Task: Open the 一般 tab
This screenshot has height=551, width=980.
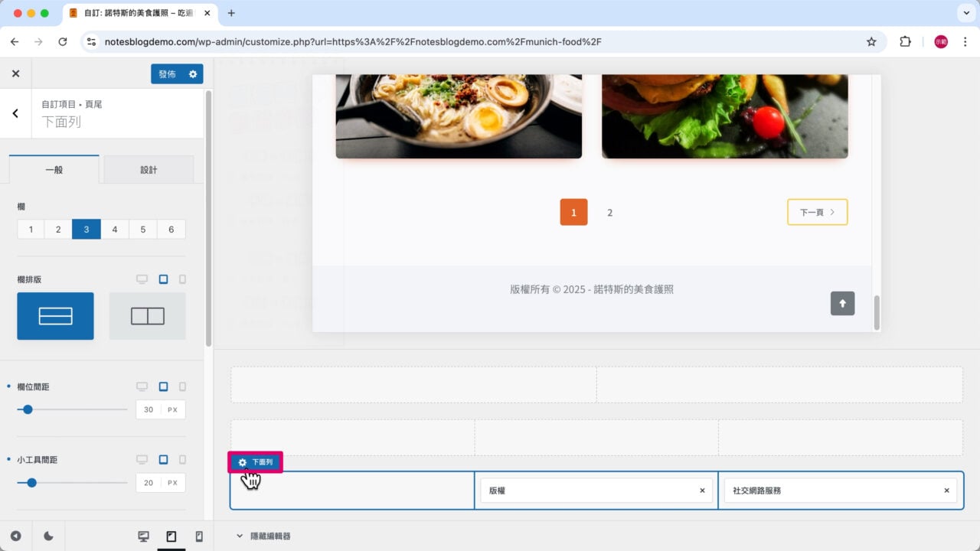Action: [54, 170]
